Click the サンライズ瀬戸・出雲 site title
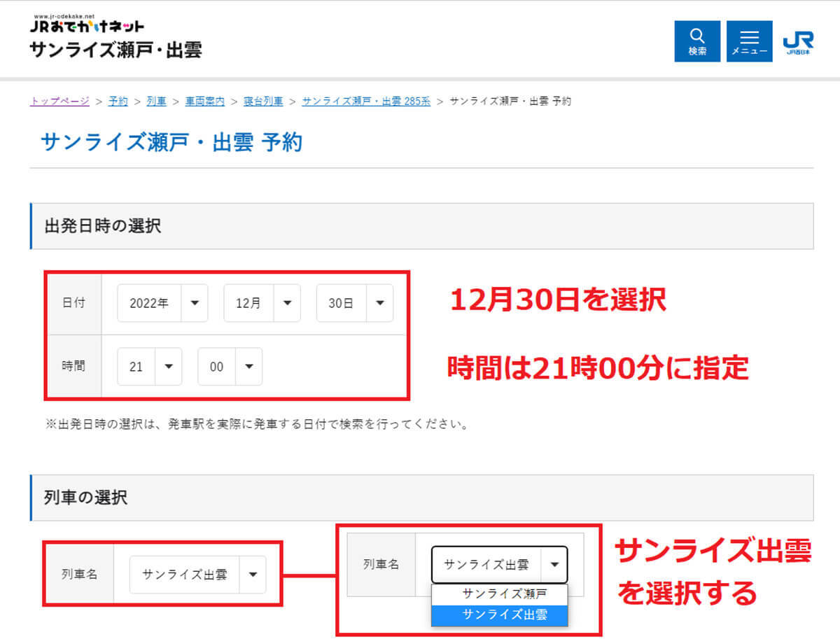 (116, 50)
